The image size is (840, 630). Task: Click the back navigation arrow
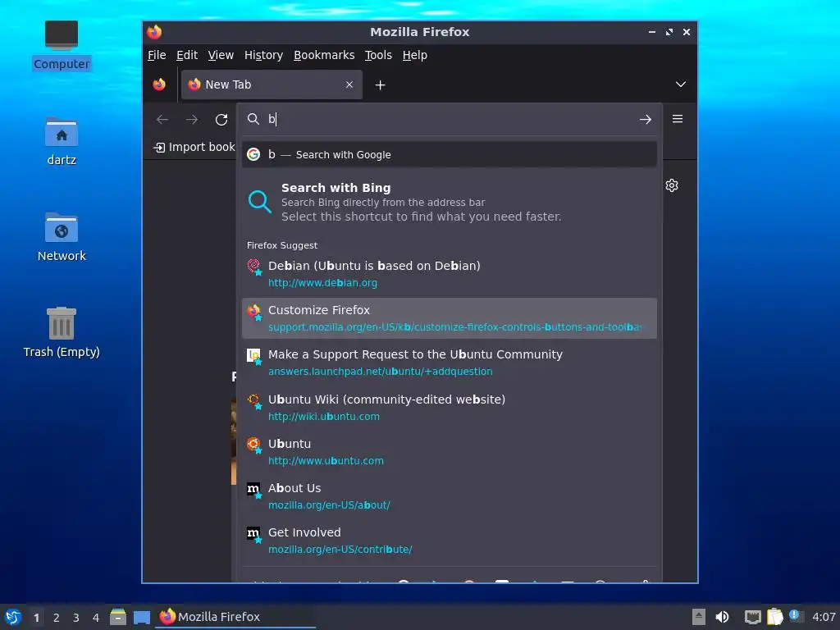pos(162,119)
